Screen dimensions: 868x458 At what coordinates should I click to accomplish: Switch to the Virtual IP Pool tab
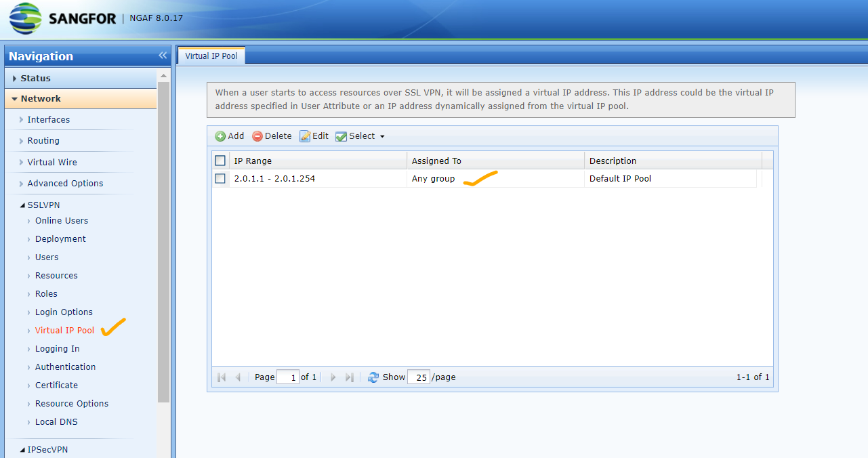(211, 56)
